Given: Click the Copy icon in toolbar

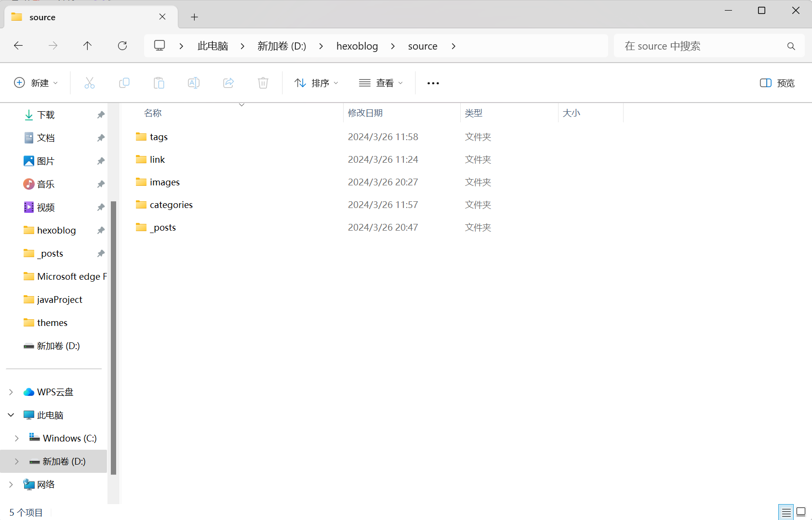Looking at the screenshot, I should [124, 83].
